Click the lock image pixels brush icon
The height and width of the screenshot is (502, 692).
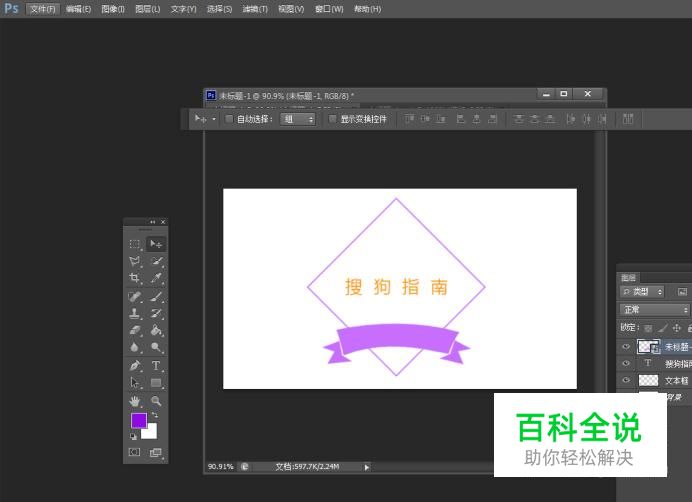tap(662, 328)
